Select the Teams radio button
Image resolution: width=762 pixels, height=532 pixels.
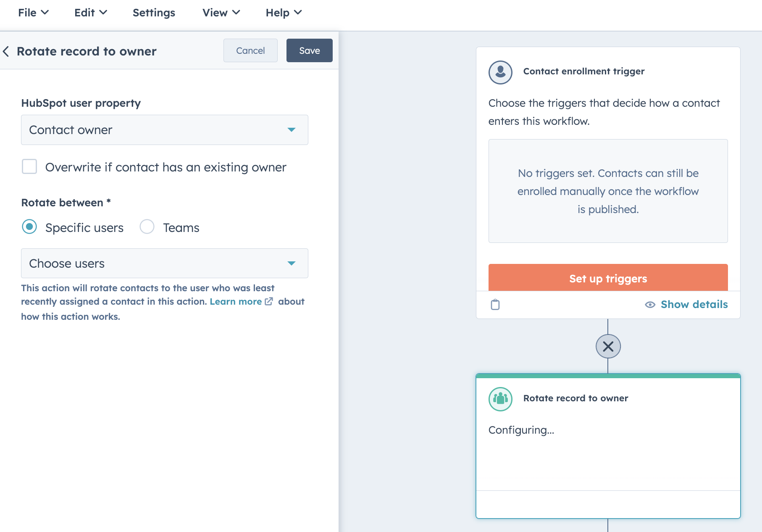[x=147, y=227]
